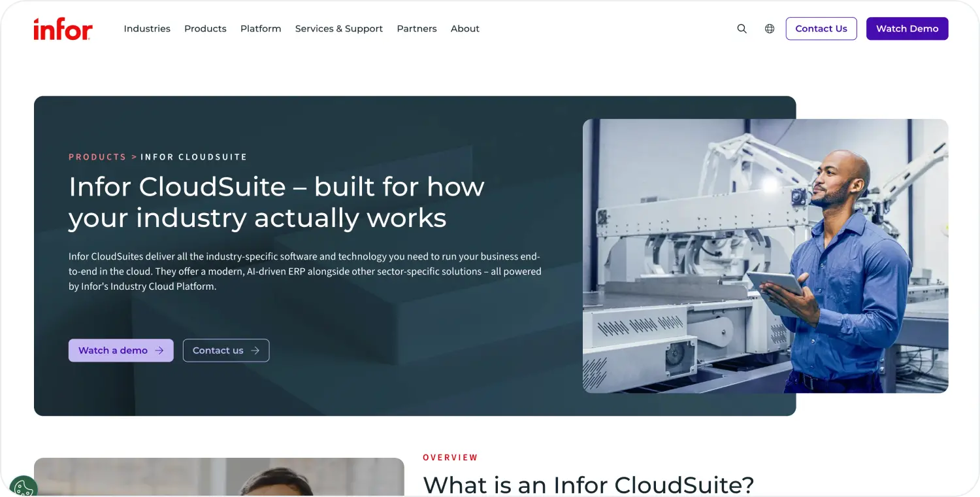Follow the PRODUCTS breadcrumb link
This screenshot has height=497, width=980.
(97, 157)
